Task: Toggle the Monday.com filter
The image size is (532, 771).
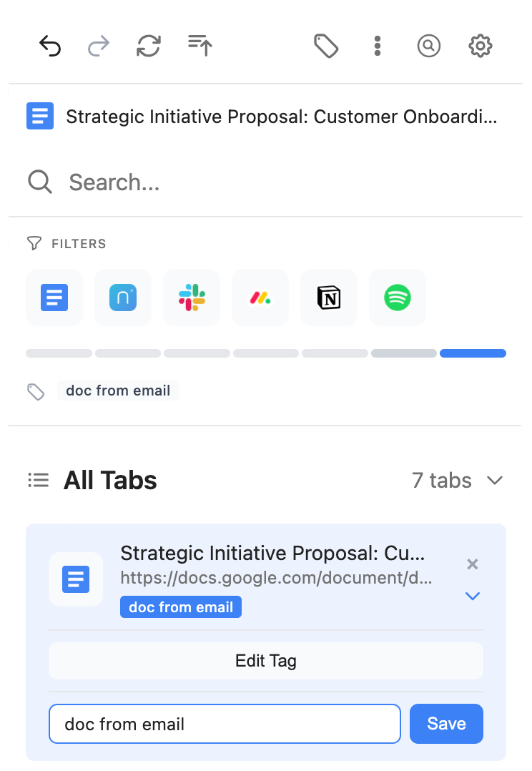Action: click(x=260, y=298)
